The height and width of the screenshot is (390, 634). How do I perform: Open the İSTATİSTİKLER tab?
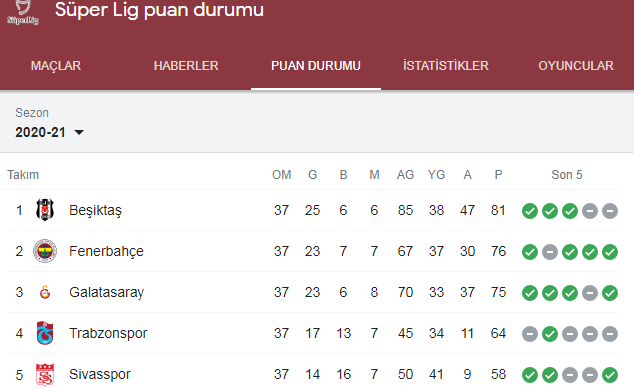click(446, 65)
